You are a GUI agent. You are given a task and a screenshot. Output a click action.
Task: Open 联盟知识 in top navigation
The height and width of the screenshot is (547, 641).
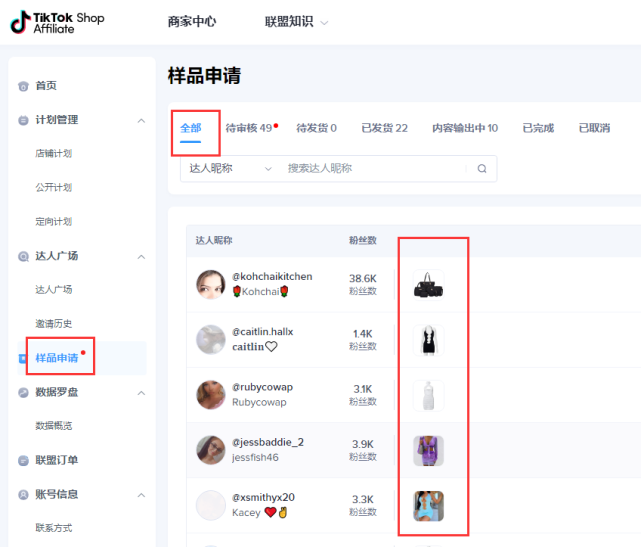point(289,21)
